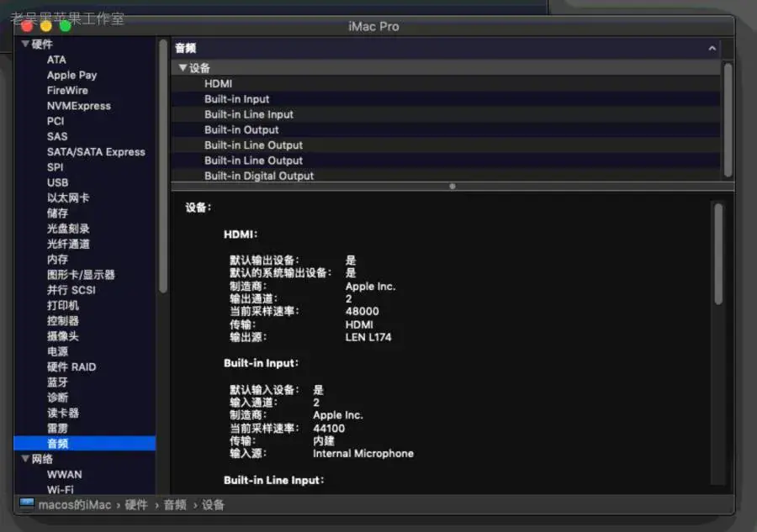Image resolution: width=757 pixels, height=532 pixels.
Task: Open 控制器 controller entry
Action: 63,321
